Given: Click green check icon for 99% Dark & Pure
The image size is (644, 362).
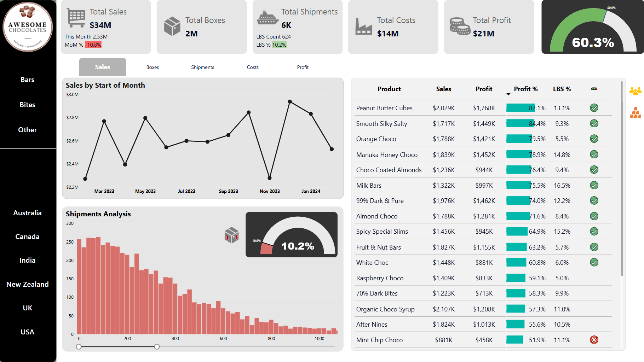Looking at the screenshot, I should [x=594, y=200].
